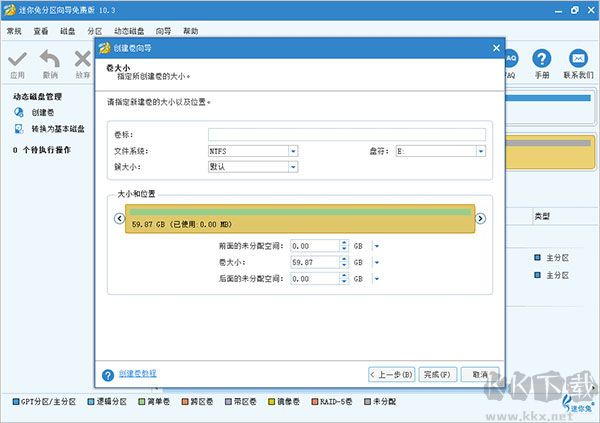This screenshot has width=600, height=423.
Task: Open unit dropdown for unallocated space before
Action: coord(377,246)
